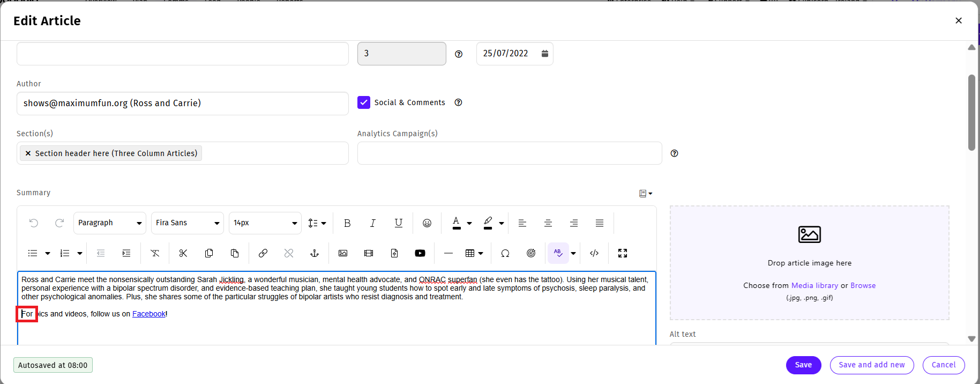Image resolution: width=980 pixels, height=384 pixels.
Task: Toggle center text alignment
Action: click(x=548, y=223)
